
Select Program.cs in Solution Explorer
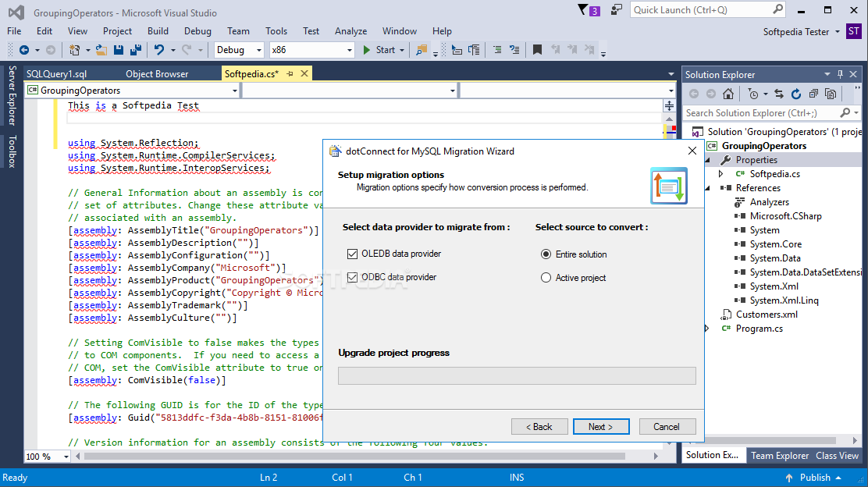coord(759,329)
